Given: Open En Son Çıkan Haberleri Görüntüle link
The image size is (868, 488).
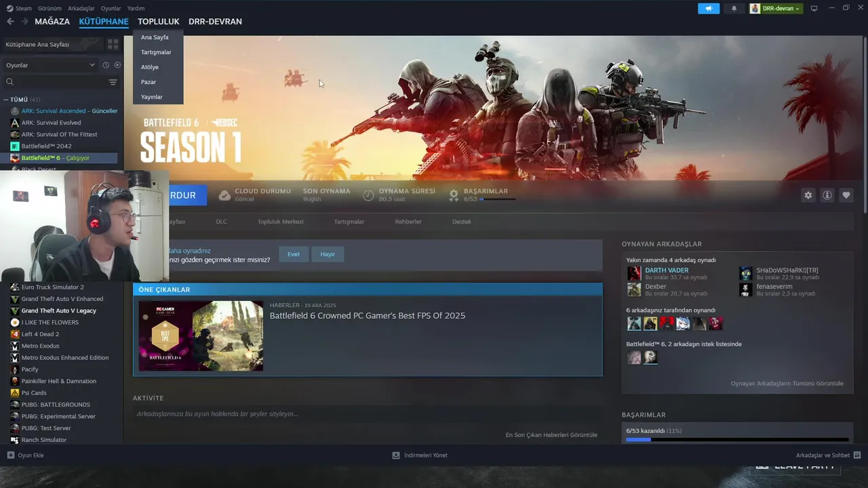Looking at the screenshot, I should tap(551, 434).
